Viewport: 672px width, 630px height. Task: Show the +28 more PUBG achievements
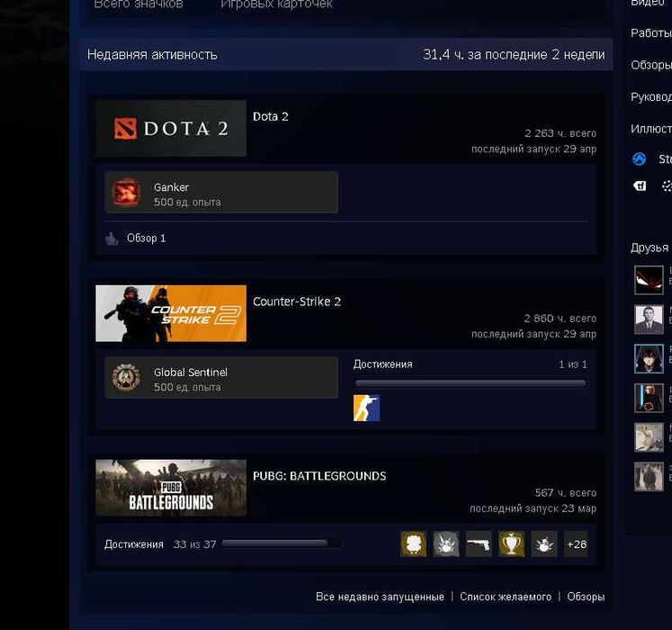point(577,544)
